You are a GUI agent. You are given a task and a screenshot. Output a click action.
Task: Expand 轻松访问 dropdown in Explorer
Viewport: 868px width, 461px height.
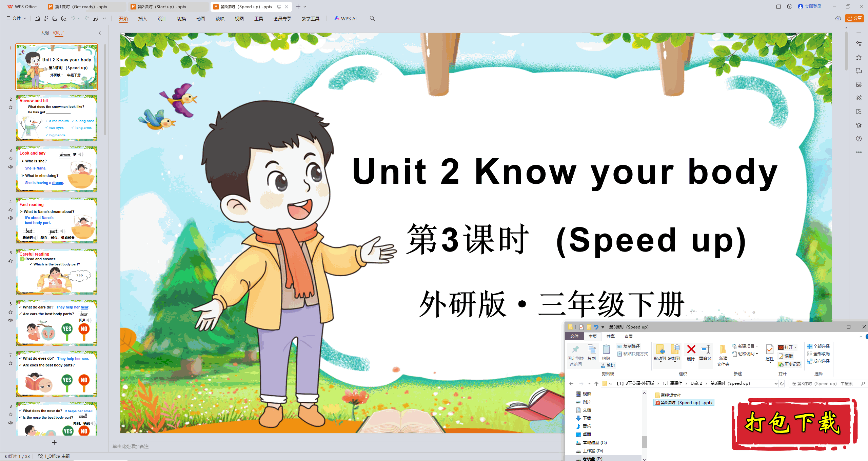click(757, 354)
